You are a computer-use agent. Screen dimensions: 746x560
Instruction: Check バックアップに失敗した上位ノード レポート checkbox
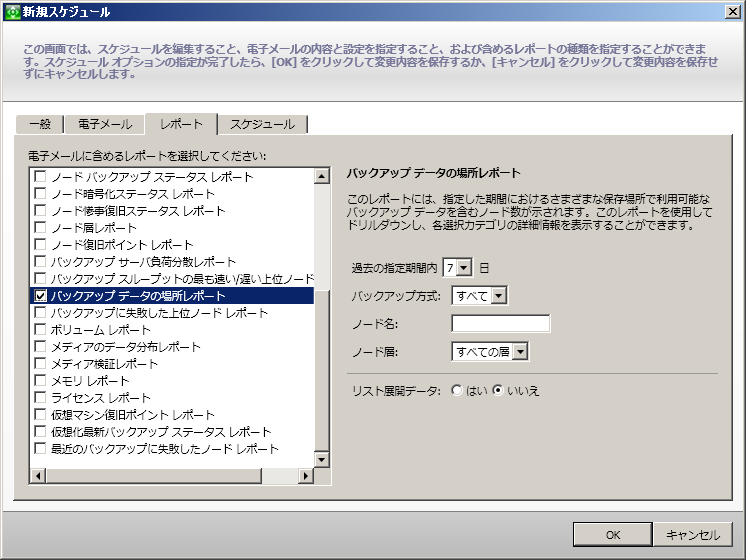[x=40, y=313]
